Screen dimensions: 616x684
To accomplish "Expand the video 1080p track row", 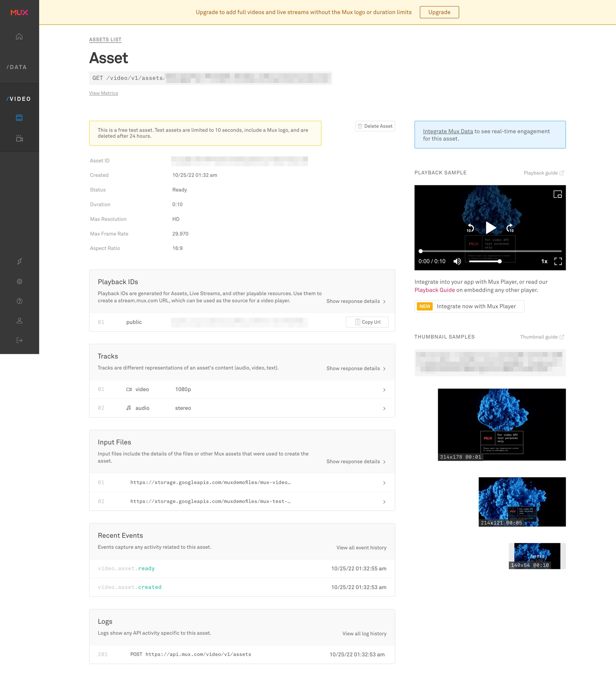I will click(x=242, y=389).
